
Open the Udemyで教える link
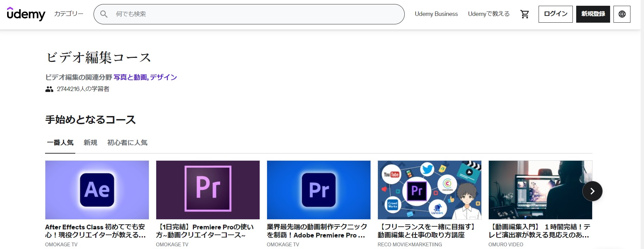pos(489,14)
